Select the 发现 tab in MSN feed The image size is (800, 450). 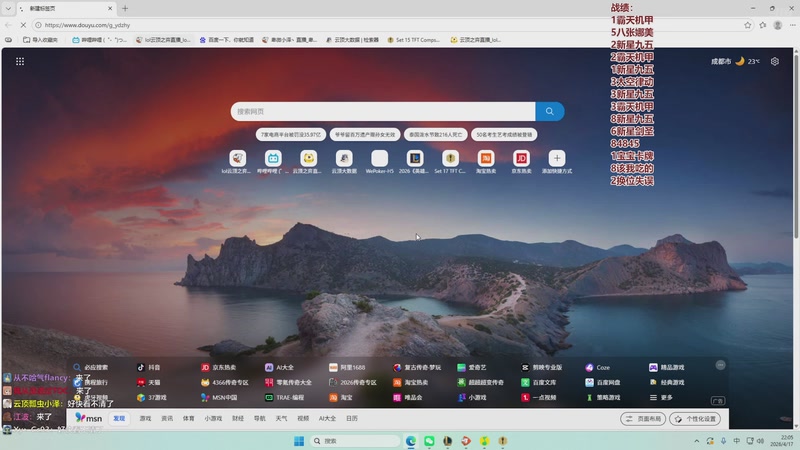[119, 418]
